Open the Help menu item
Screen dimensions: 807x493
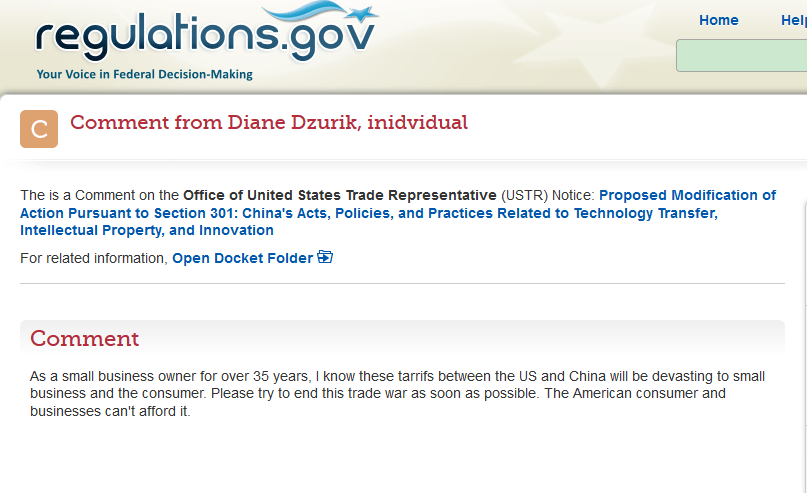tap(793, 20)
